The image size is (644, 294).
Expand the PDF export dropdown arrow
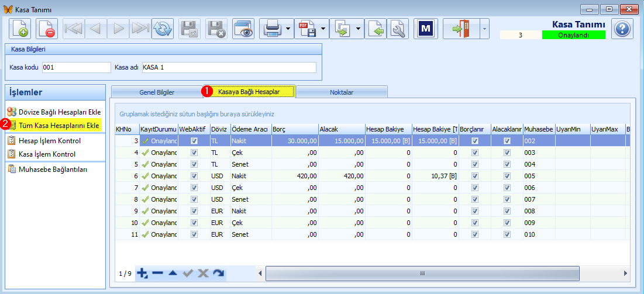pos(323,28)
